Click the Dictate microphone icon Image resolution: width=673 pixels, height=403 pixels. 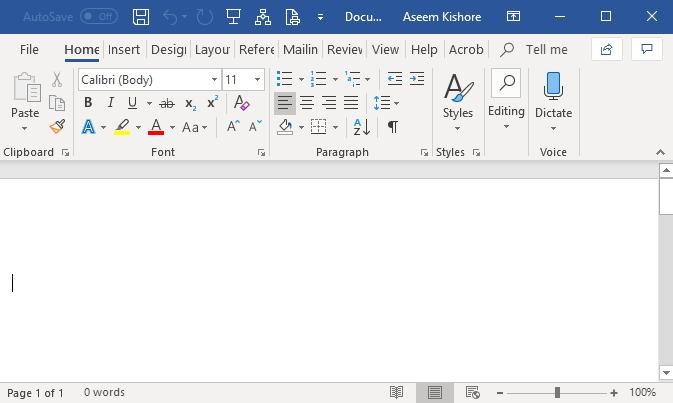tap(553, 86)
